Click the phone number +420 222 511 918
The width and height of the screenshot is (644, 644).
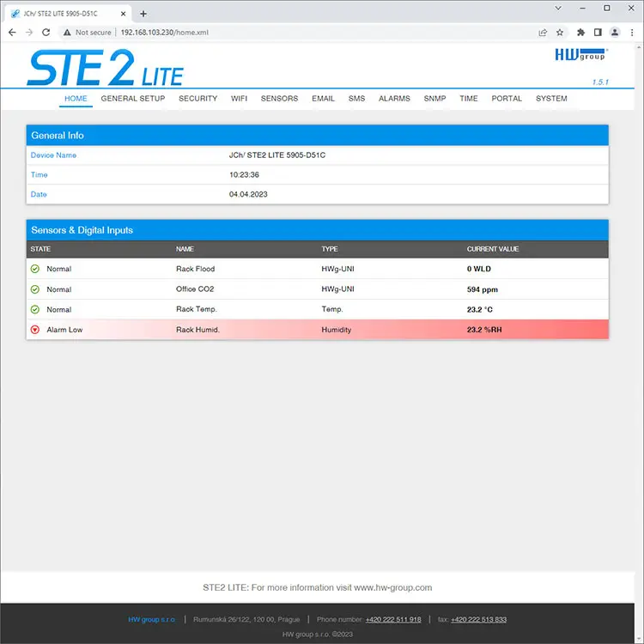[392, 619]
